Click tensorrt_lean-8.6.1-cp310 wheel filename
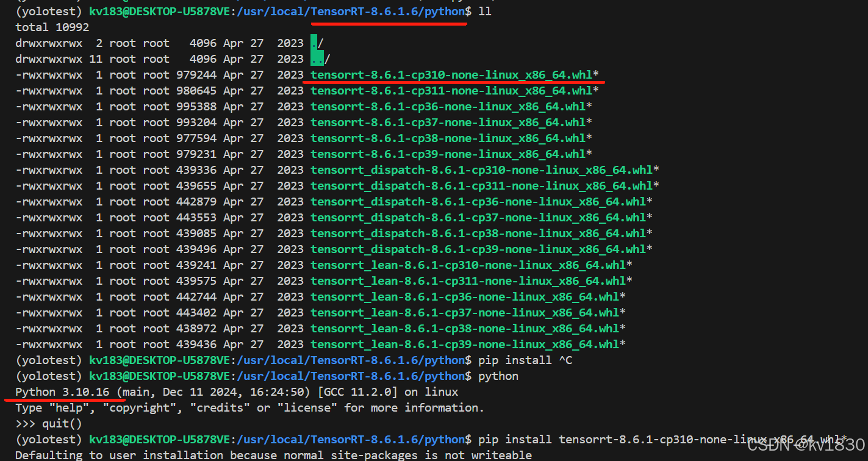The image size is (868, 461). [x=468, y=265]
